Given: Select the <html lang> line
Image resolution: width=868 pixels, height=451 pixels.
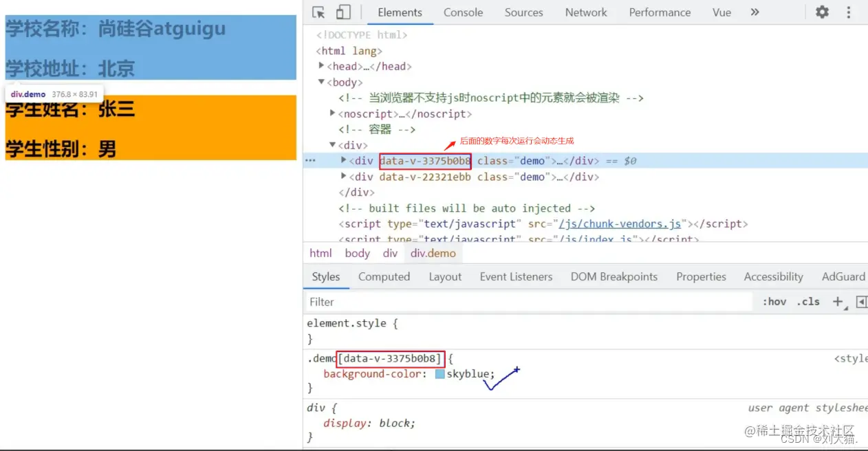Looking at the screenshot, I should point(349,50).
